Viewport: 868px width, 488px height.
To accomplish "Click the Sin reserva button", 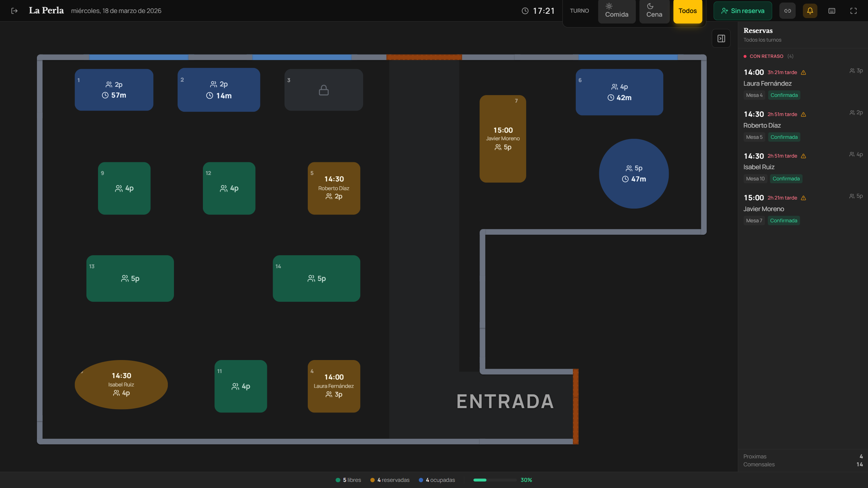I will coord(743,11).
